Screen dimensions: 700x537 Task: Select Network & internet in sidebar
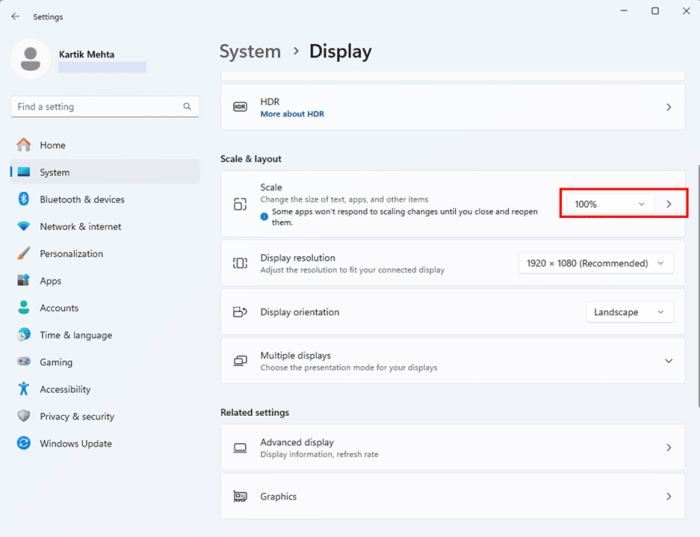[x=105, y=226]
